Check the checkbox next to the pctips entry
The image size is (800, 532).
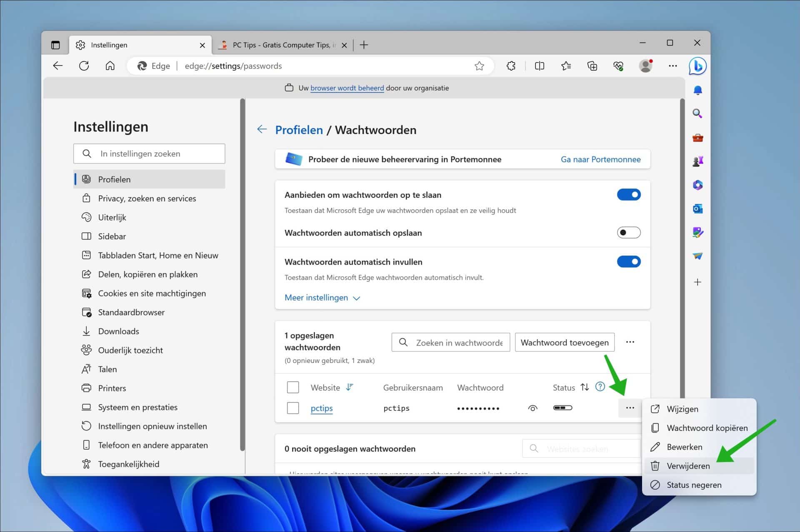pos(293,408)
